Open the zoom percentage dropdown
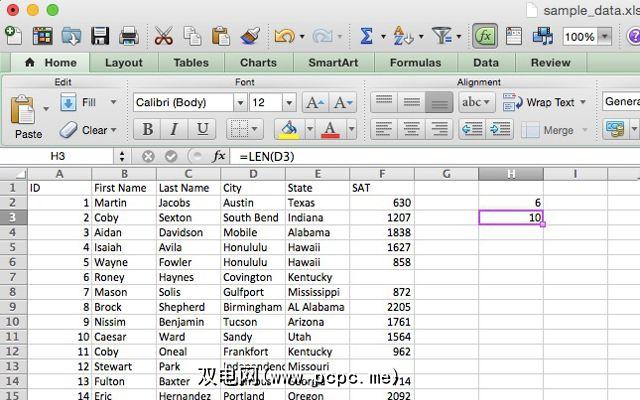Viewport: 640px width, 400px height. [x=605, y=37]
